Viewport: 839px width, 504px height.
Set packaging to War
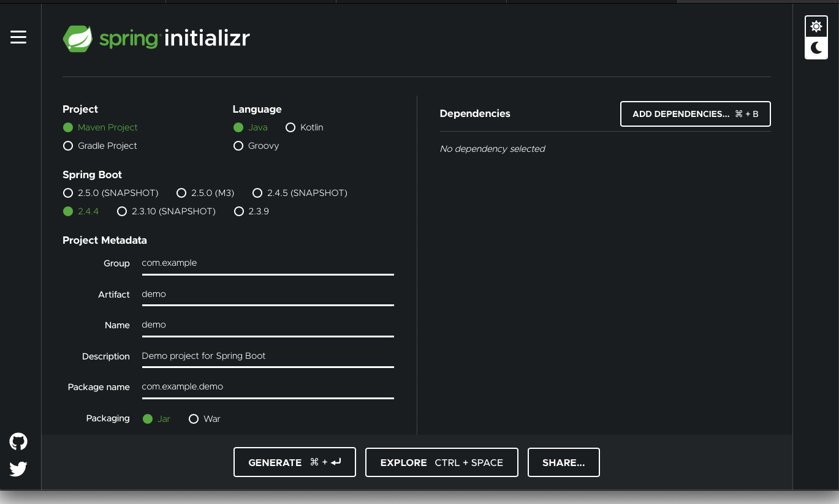tap(205, 419)
